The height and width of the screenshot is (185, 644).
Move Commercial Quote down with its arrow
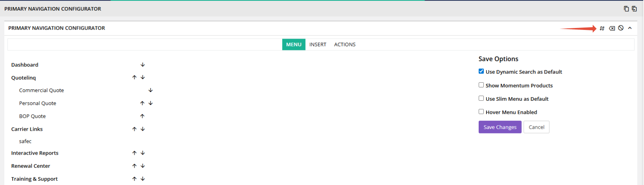click(150, 90)
